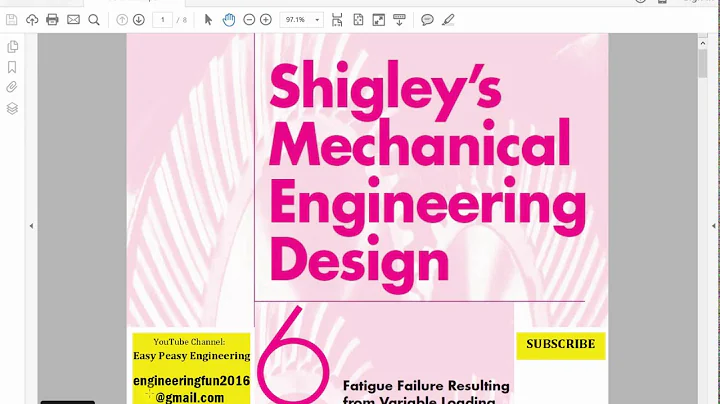Select the Highlight text pen tool

pyautogui.click(x=448, y=20)
